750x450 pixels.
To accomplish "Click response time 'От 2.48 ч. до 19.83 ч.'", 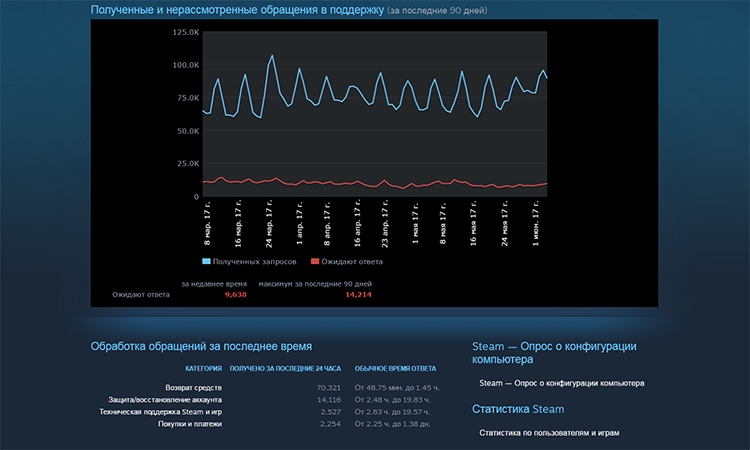I will pos(392,400).
